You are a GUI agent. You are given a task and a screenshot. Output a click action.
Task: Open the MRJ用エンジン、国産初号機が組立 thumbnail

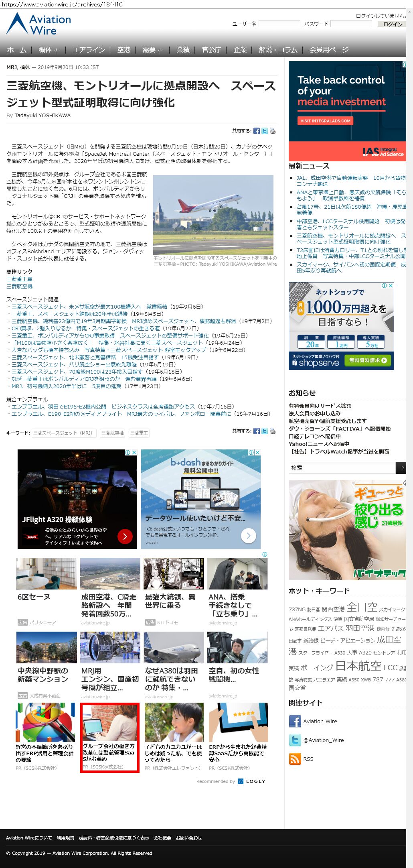[x=110, y=647]
